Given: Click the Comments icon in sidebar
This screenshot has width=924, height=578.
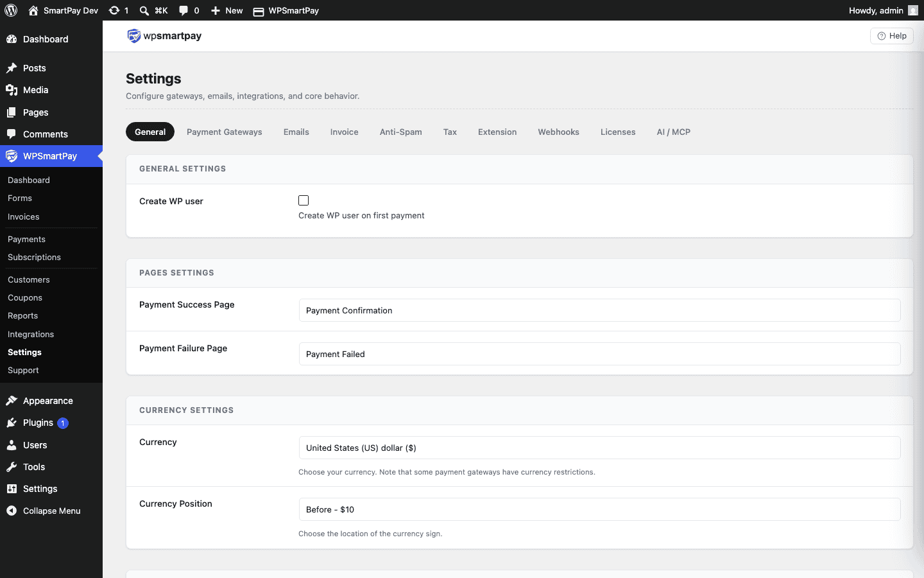Looking at the screenshot, I should tap(12, 134).
